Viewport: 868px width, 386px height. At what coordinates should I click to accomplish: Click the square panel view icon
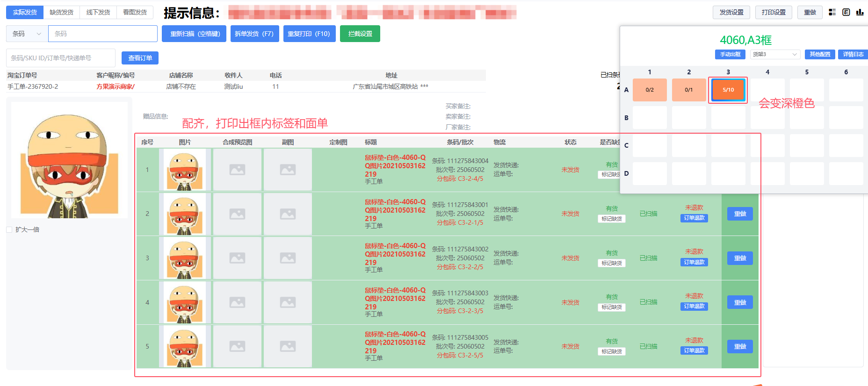(846, 12)
